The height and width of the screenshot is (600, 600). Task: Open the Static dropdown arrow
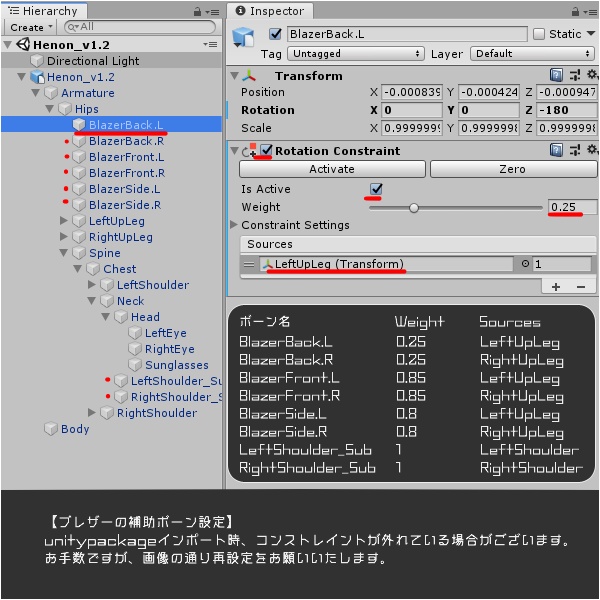click(x=591, y=34)
